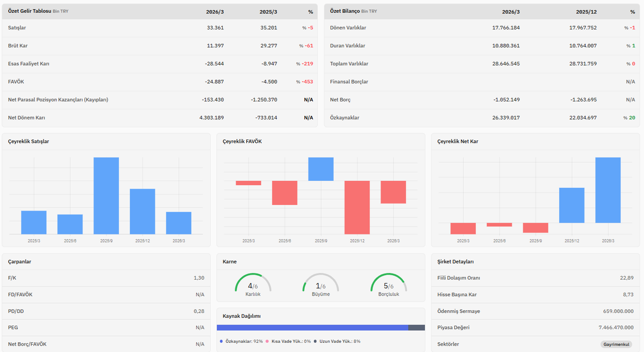The image size is (644, 352).
Task: Select Toplam Varlıklar value 28.646.545
Action: (x=506, y=64)
